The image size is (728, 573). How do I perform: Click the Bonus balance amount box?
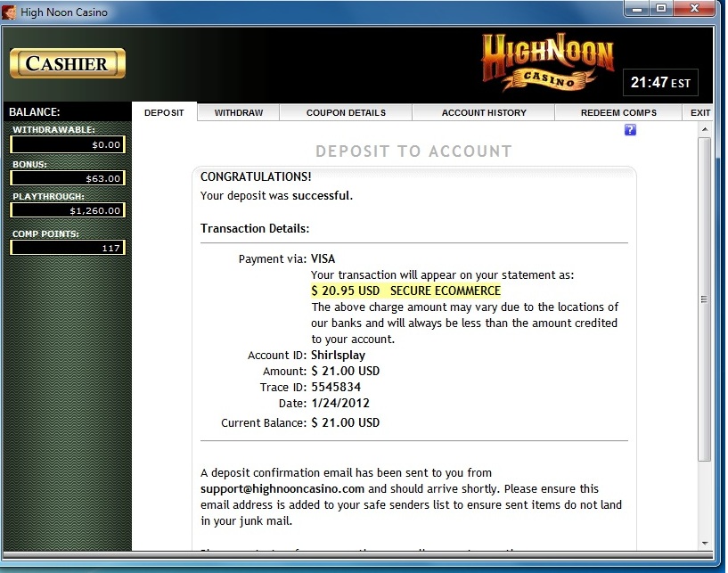[x=68, y=178]
